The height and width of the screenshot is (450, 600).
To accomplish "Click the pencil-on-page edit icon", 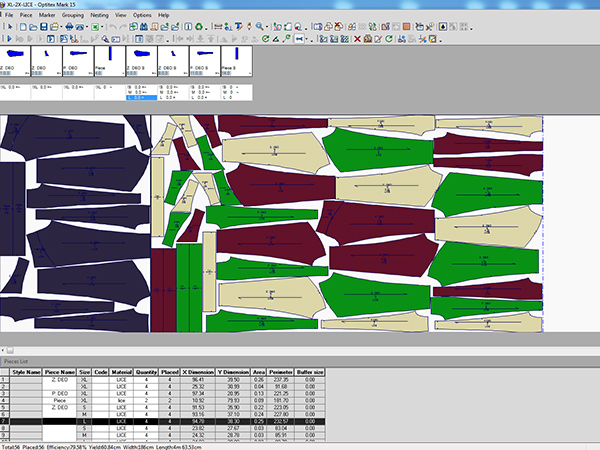I will [378, 39].
